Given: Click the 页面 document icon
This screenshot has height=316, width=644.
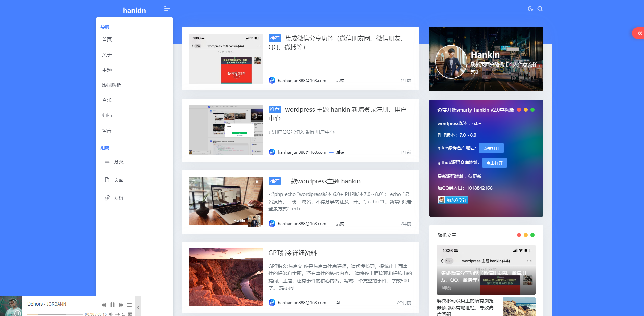Looking at the screenshot, I should pyautogui.click(x=107, y=180).
